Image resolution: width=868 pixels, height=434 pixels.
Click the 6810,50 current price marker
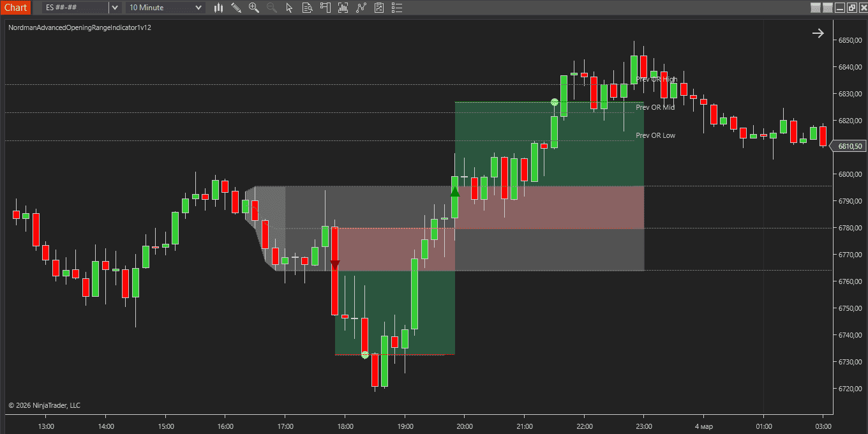(849, 146)
